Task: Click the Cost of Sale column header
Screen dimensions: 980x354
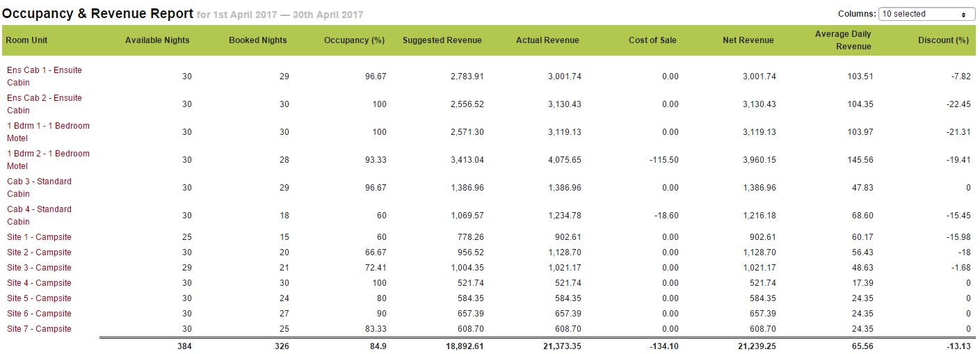Action: [652, 40]
